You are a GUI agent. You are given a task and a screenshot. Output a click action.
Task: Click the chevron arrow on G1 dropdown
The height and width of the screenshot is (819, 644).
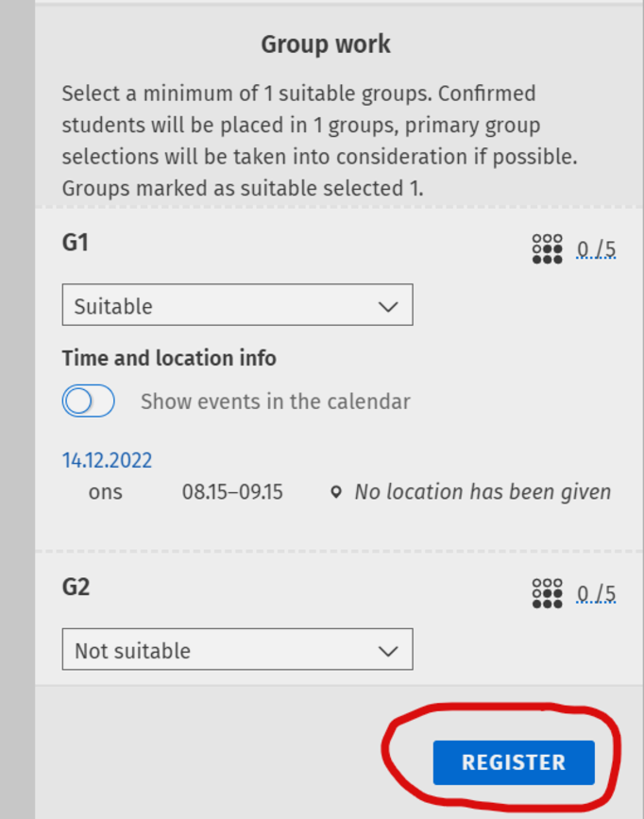click(x=387, y=307)
